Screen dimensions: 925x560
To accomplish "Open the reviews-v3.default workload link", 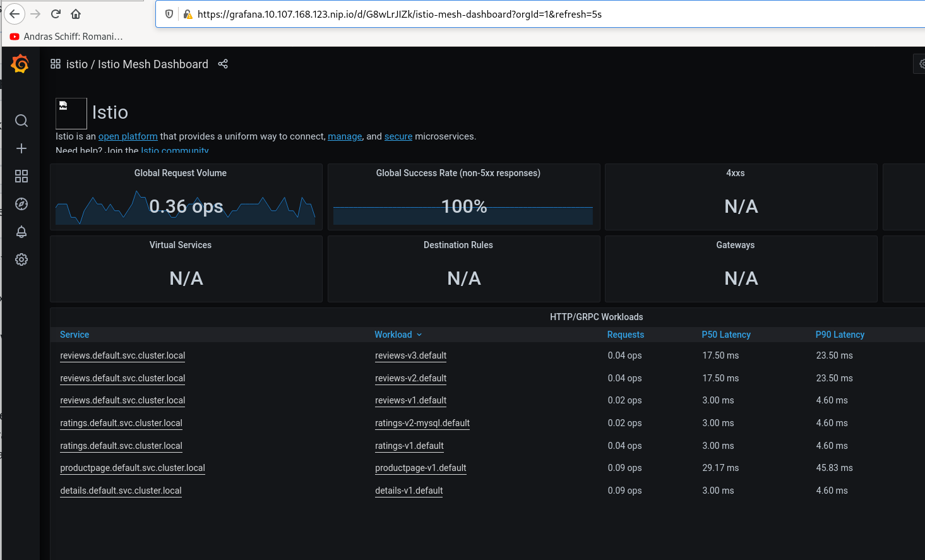I will click(x=410, y=355).
